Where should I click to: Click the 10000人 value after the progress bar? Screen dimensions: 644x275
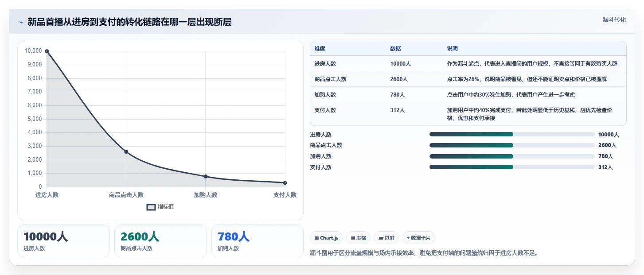pyautogui.click(x=609, y=135)
